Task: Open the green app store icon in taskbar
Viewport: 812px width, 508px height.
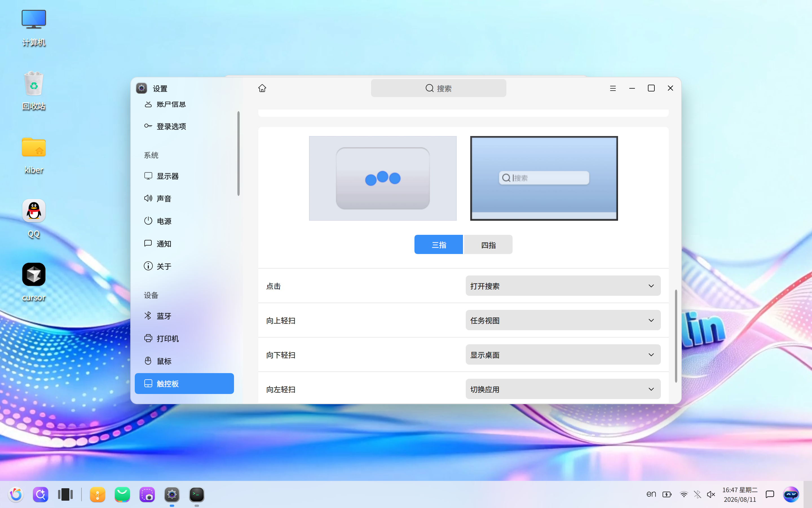Action: click(122, 494)
